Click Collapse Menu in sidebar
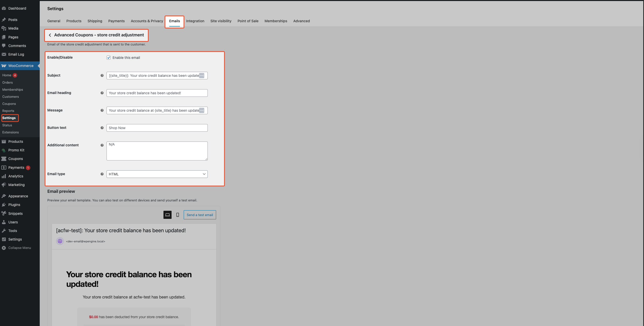 pos(19,248)
